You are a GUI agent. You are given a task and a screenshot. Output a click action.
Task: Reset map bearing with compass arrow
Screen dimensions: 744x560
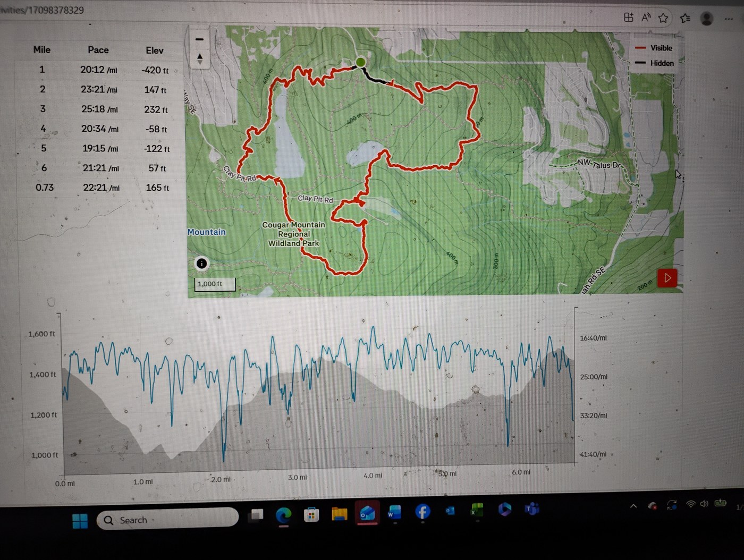click(x=200, y=59)
